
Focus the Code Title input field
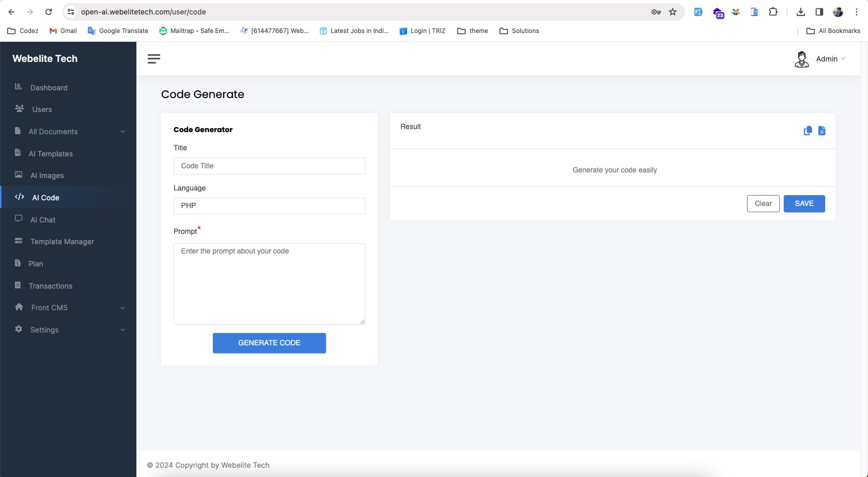pyautogui.click(x=269, y=166)
